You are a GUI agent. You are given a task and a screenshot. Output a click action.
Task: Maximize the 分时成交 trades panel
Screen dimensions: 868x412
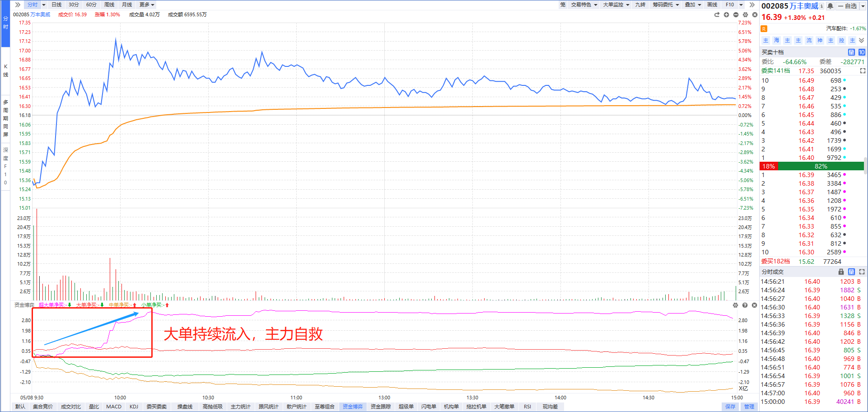[862, 272]
